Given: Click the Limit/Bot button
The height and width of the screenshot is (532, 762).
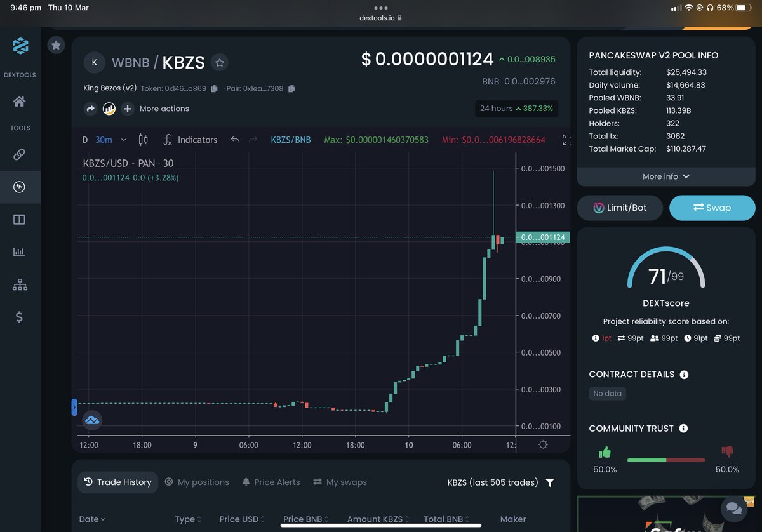Looking at the screenshot, I should coord(620,208).
